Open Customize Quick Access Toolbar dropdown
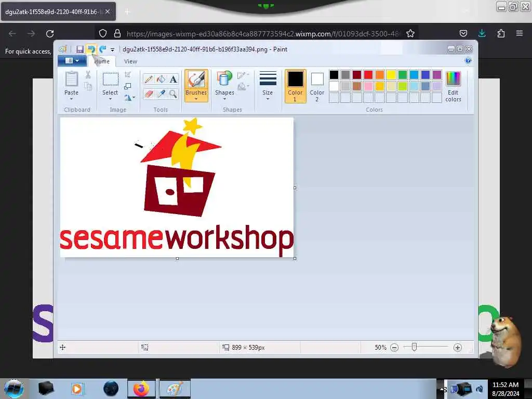Viewport: 532px width, 399px height. (112, 50)
